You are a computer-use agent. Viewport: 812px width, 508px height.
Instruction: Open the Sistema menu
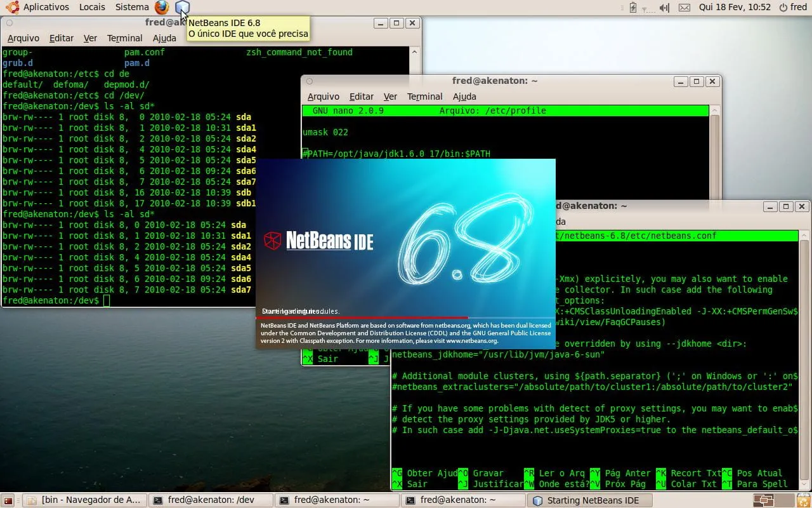point(132,7)
